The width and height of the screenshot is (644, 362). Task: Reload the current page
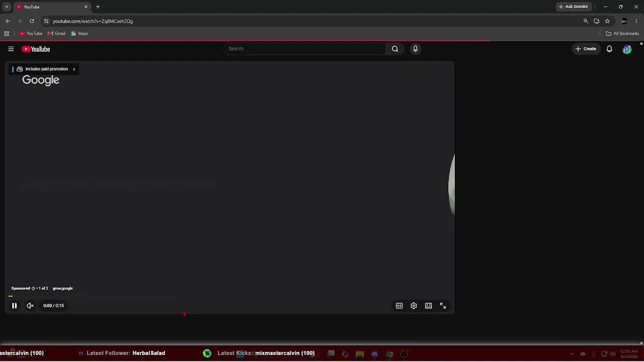pyautogui.click(x=32, y=21)
